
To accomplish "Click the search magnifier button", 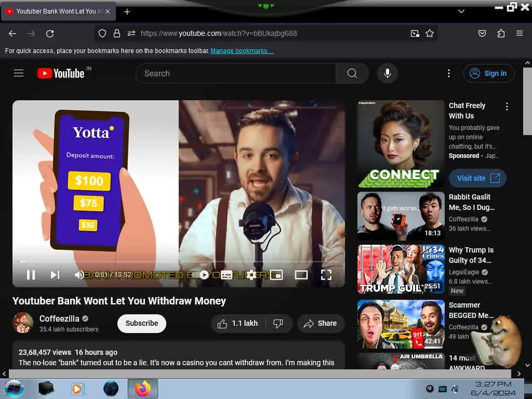I will 352,73.
